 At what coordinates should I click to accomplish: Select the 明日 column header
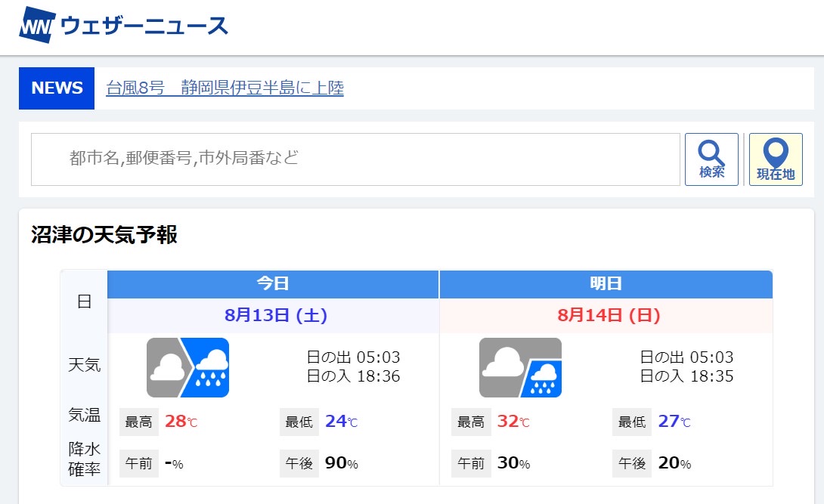click(606, 284)
